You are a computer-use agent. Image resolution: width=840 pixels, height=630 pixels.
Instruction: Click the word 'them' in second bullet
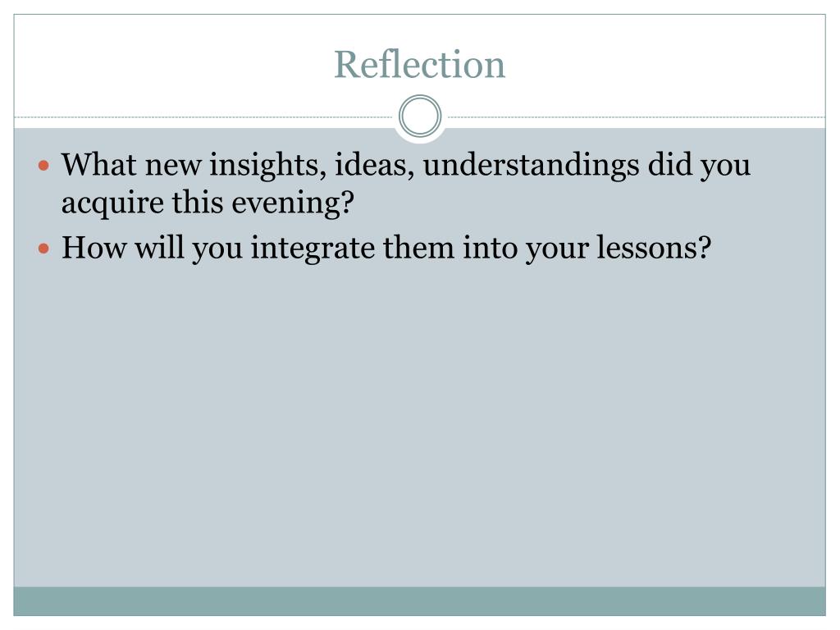(x=418, y=248)
